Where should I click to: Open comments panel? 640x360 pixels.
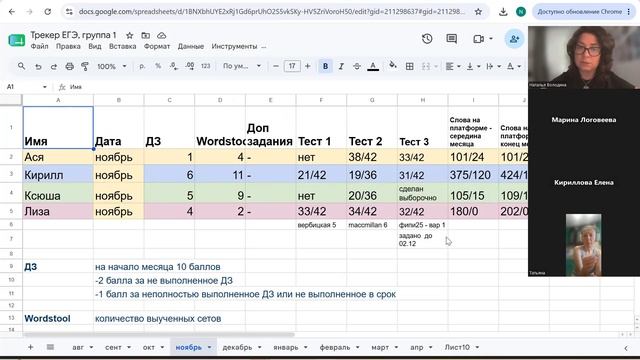click(x=451, y=39)
